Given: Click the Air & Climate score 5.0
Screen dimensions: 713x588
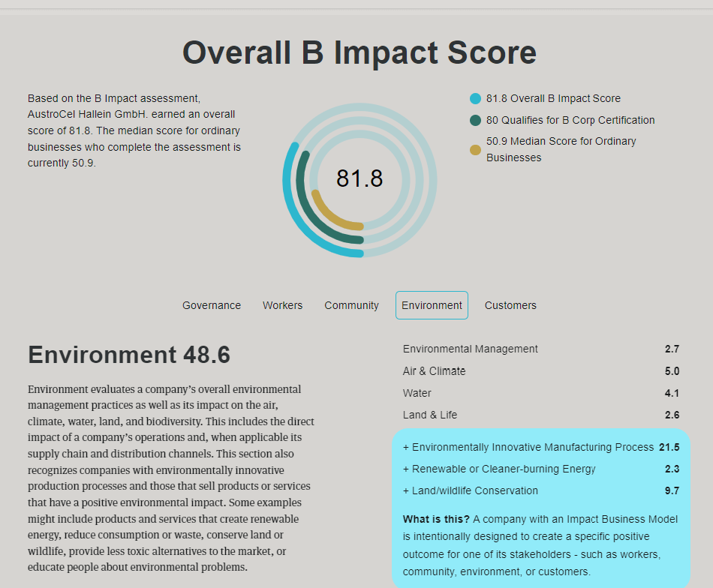Looking at the screenshot, I should point(672,371).
